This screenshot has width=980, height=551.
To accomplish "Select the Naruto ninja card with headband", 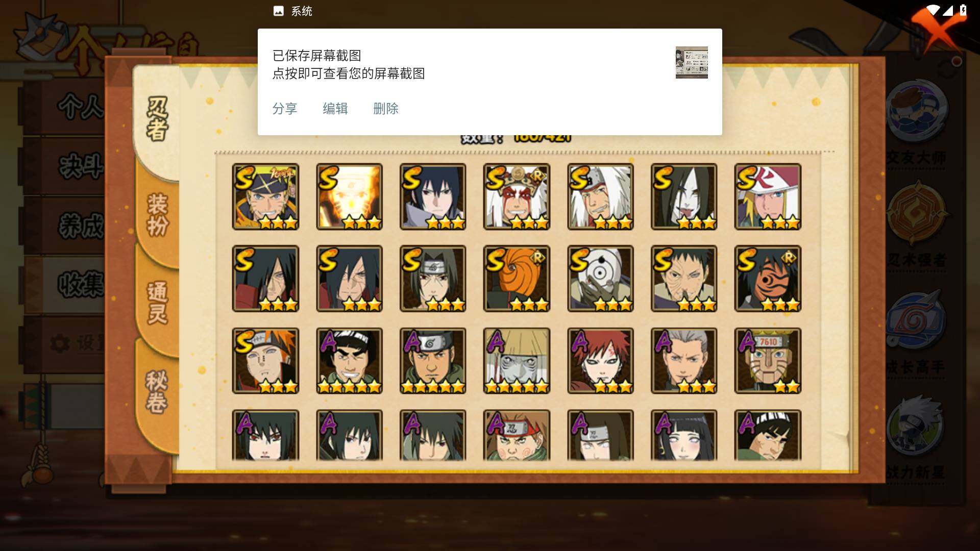I will [265, 196].
